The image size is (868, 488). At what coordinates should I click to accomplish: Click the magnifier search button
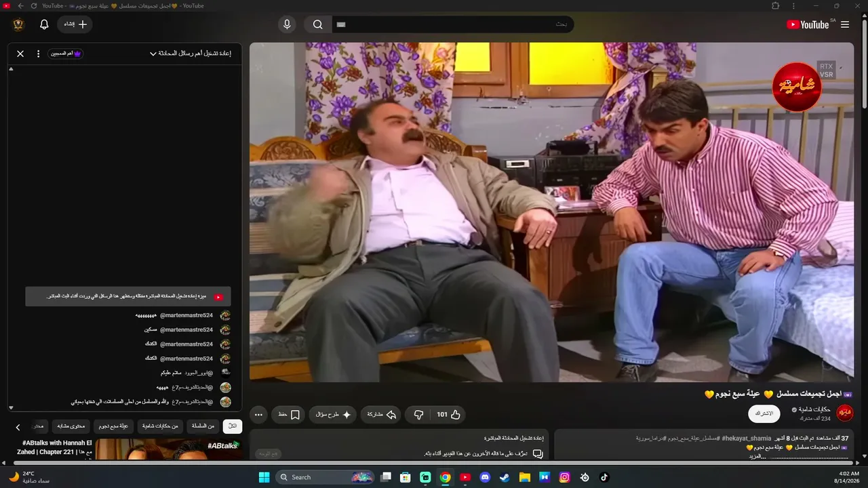coord(317,24)
